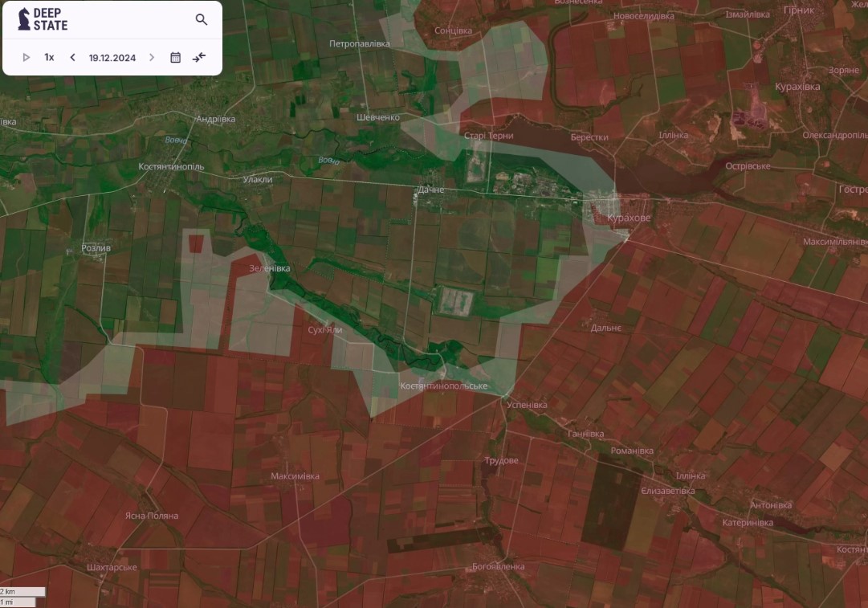This screenshot has width=868, height=608.
Task: Click the Костянтинопіль label
Action: tap(171, 167)
